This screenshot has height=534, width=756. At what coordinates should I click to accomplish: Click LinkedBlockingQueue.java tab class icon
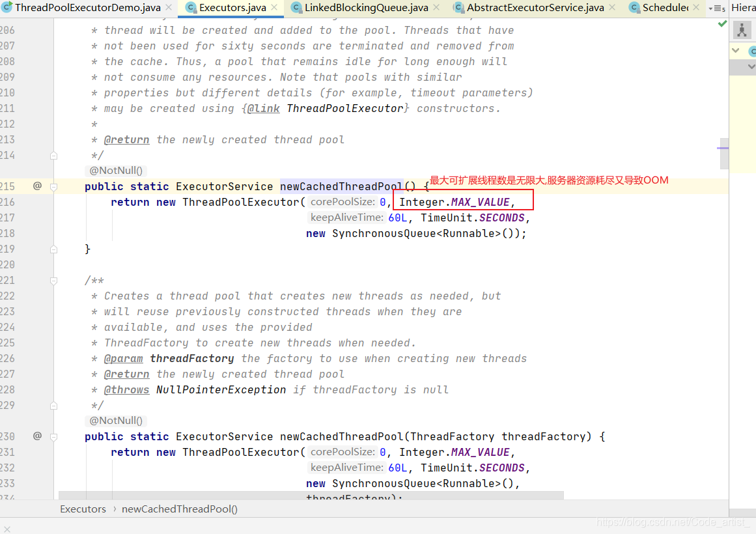click(x=296, y=8)
